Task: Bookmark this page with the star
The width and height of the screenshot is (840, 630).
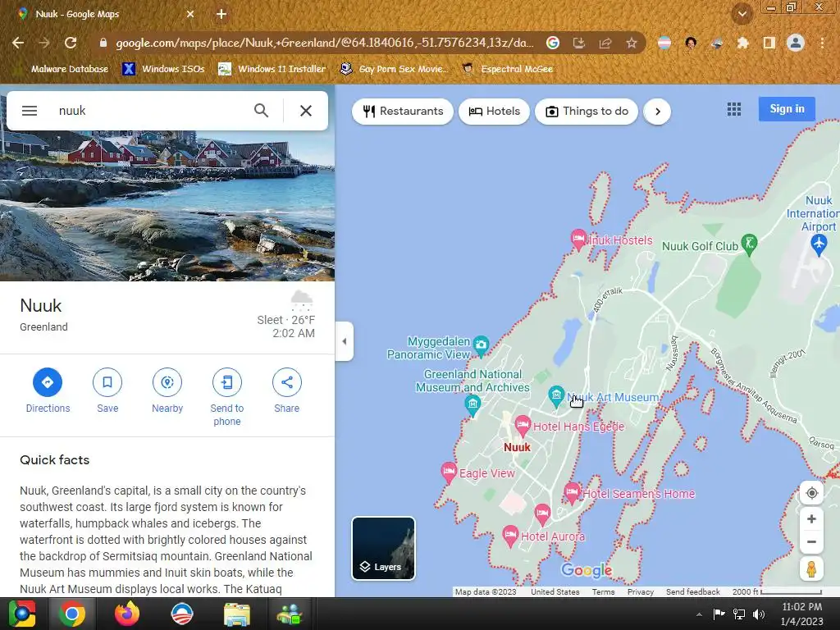Action: (632, 43)
